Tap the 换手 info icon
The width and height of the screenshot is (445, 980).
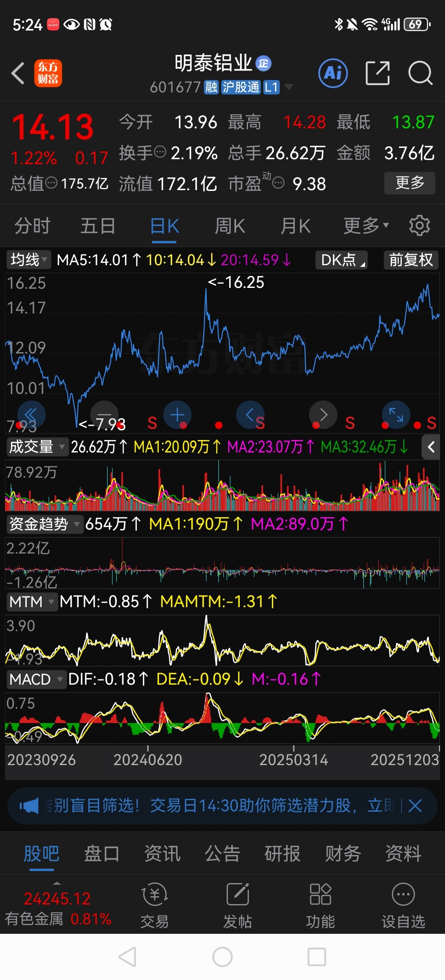(160, 152)
